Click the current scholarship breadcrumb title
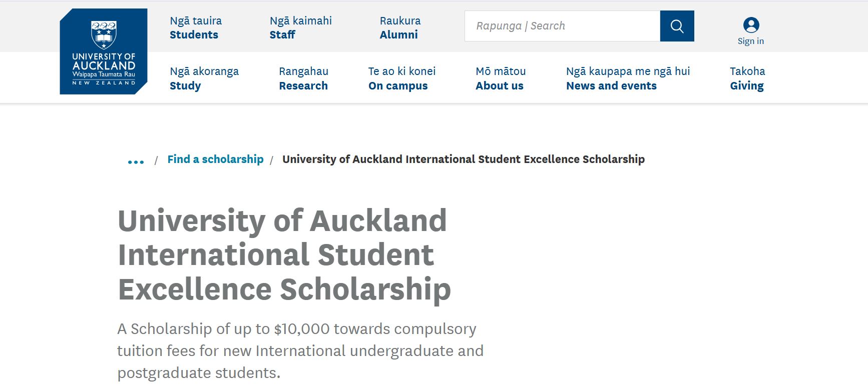The width and height of the screenshot is (868, 392). (464, 159)
